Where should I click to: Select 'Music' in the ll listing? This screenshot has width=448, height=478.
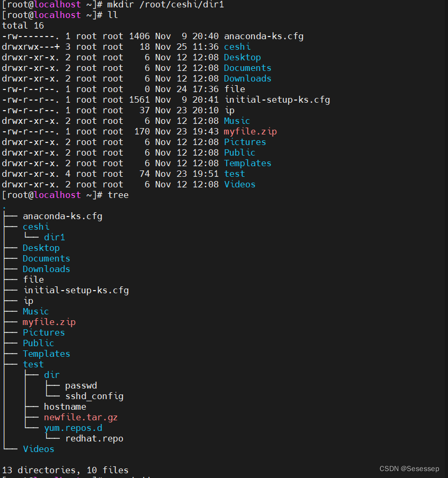237,121
